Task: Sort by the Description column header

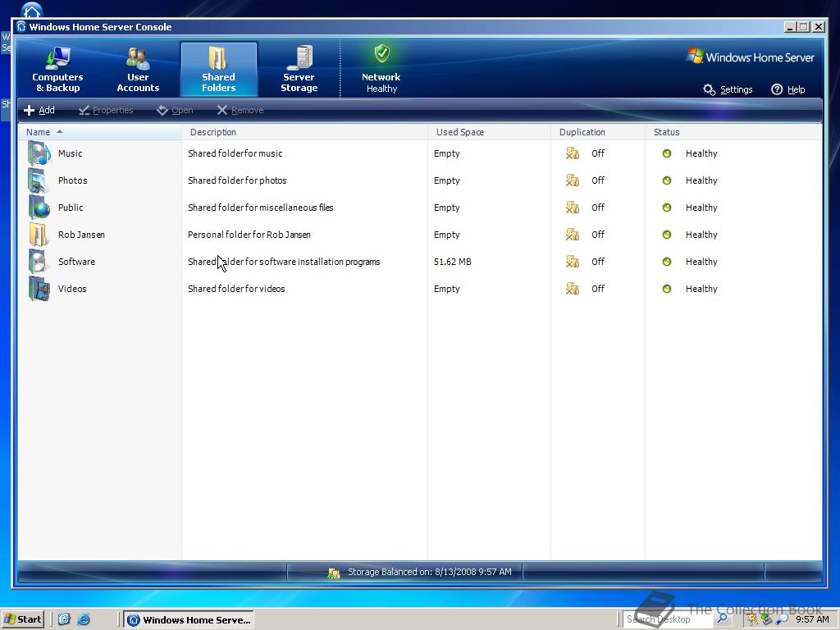Action: (305, 132)
